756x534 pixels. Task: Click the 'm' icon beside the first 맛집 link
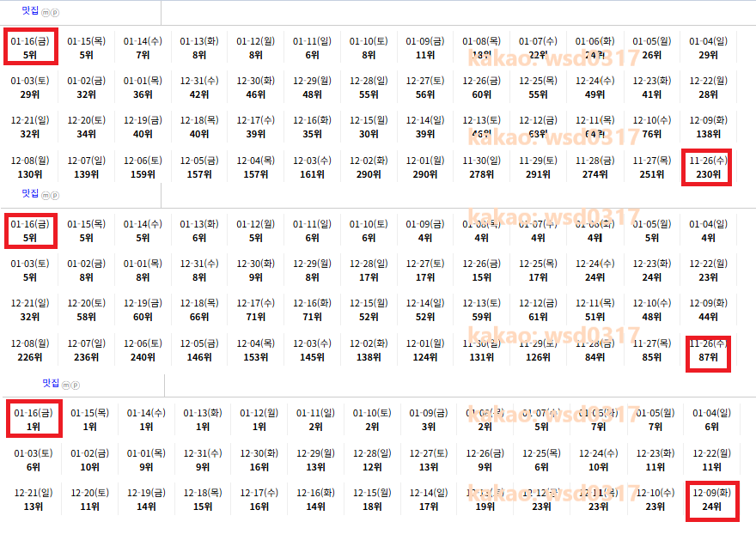pos(46,13)
